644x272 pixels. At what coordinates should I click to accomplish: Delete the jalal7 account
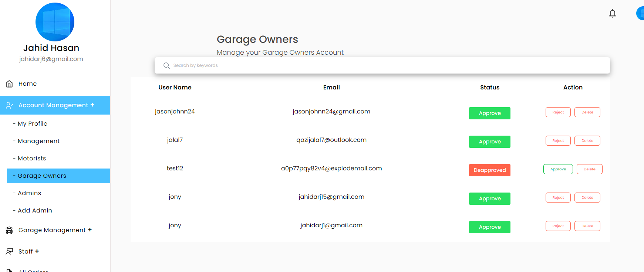pyautogui.click(x=587, y=140)
